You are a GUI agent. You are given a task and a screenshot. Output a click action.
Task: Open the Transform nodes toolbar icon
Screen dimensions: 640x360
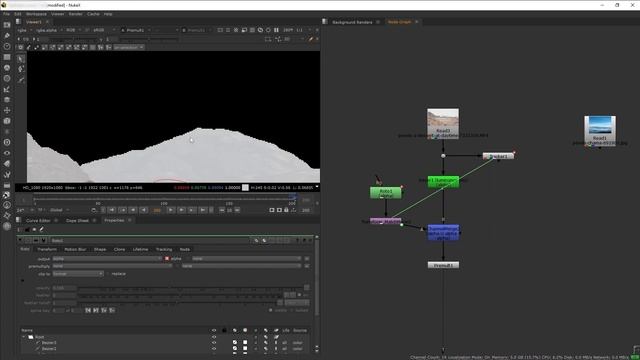point(7,110)
